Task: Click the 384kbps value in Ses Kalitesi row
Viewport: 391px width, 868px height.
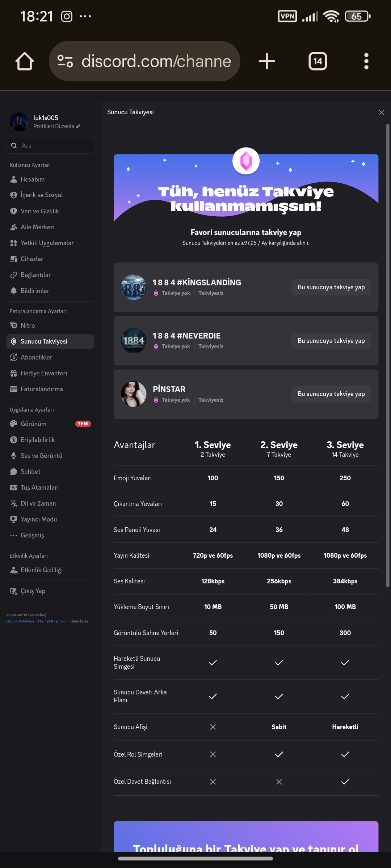Action: [x=345, y=581]
